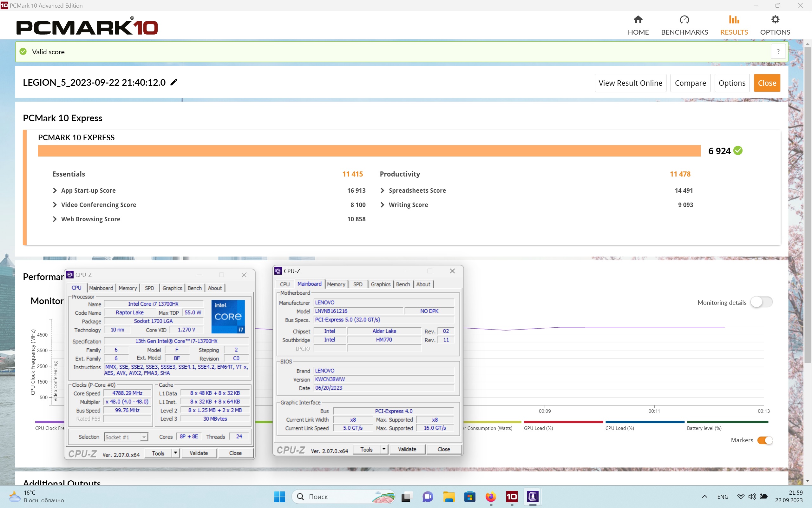Image resolution: width=812 pixels, height=508 pixels.
Task: Switch to Memory tab in left CPU-Z
Action: pos(128,288)
